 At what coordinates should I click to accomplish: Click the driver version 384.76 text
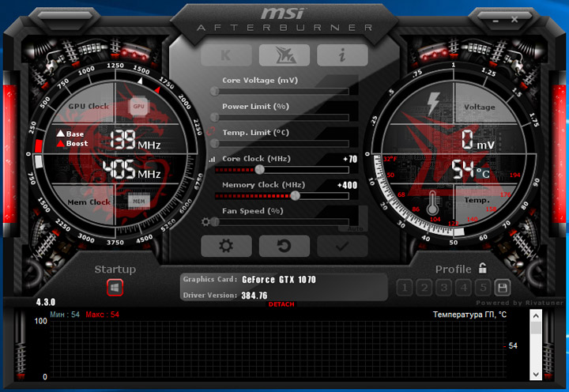(254, 296)
